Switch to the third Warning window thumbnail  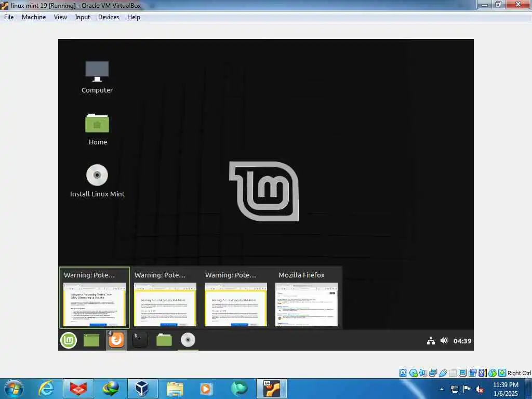235,299
